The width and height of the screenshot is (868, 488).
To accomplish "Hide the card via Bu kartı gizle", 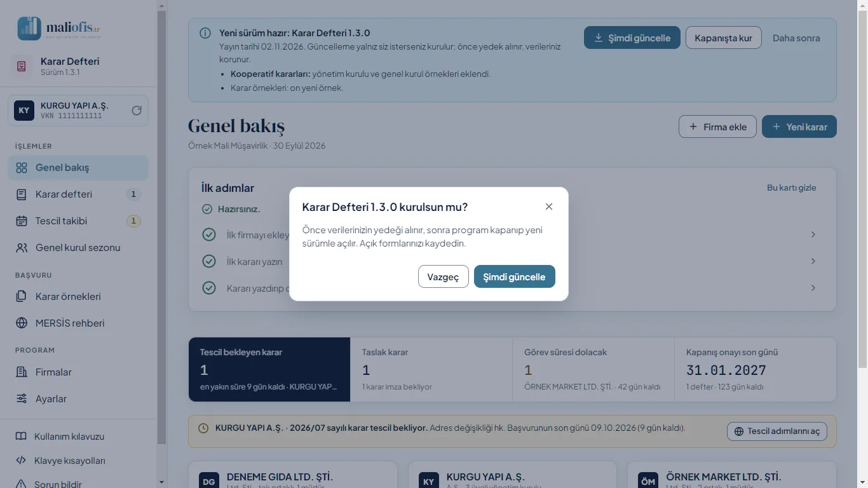I will (x=792, y=187).
